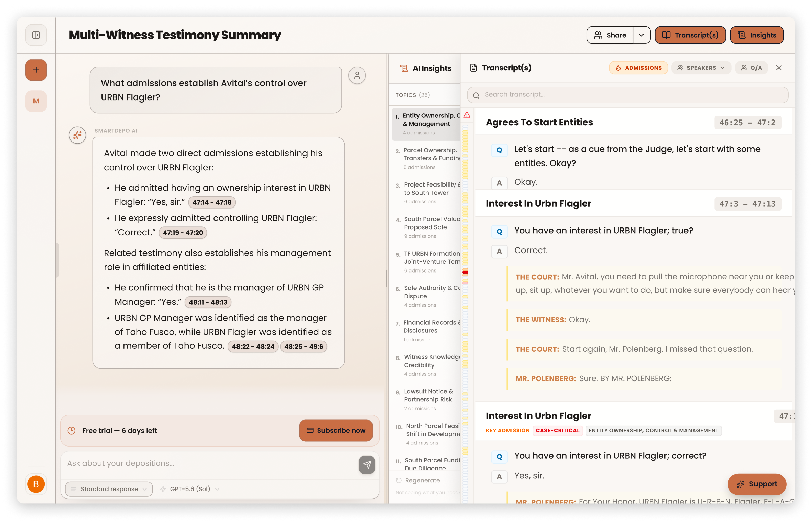Toggle the Q/A filter
Viewport: 812px width, 522px height.
coord(751,68)
